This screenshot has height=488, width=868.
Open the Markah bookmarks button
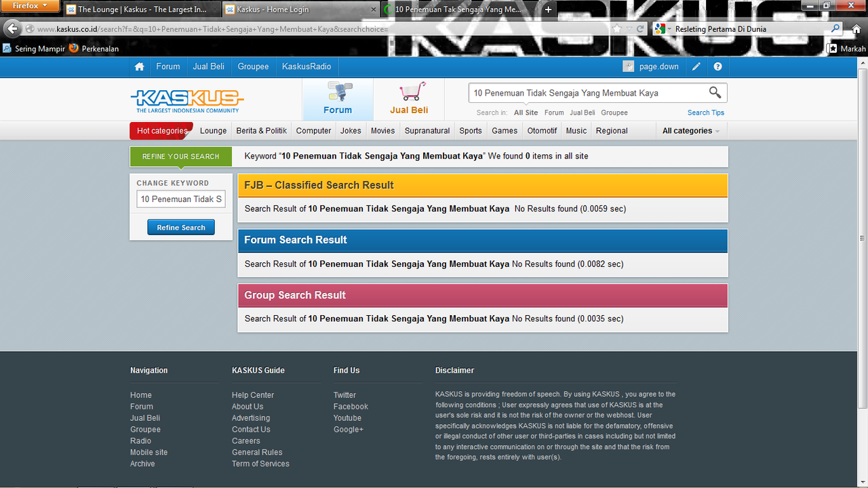click(x=847, y=49)
